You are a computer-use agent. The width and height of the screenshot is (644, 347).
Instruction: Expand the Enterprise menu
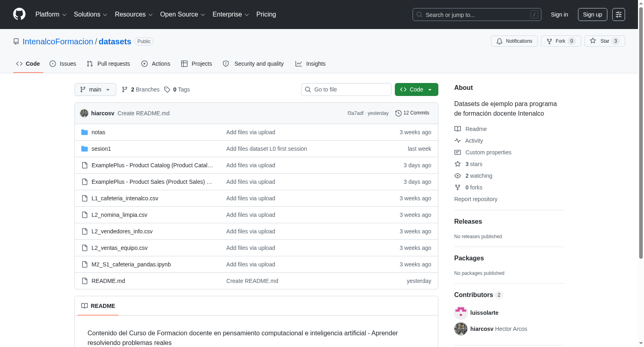point(231,15)
